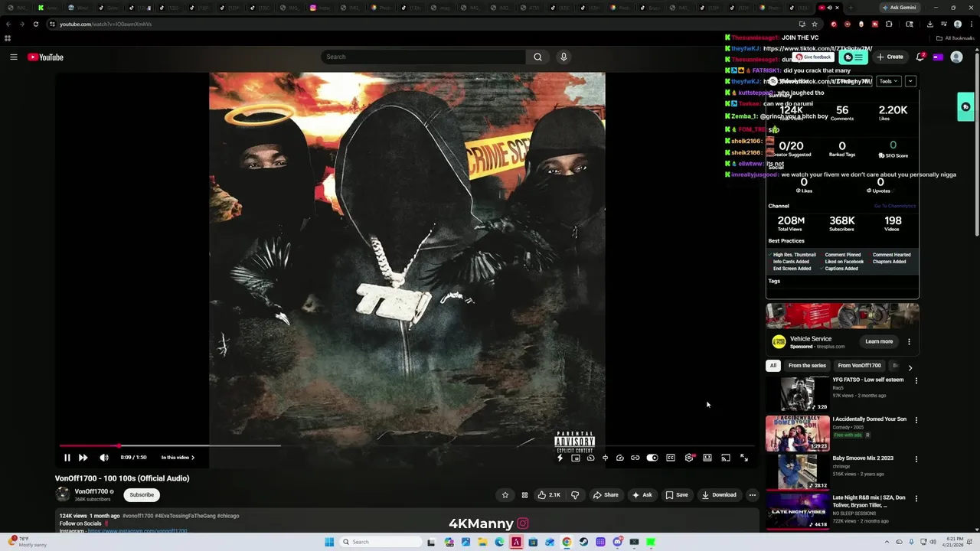Open Baby Smoove Mix 2 2023 thumbnail
Image resolution: width=980 pixels, height=551 pixels.
tap(797, 472)
